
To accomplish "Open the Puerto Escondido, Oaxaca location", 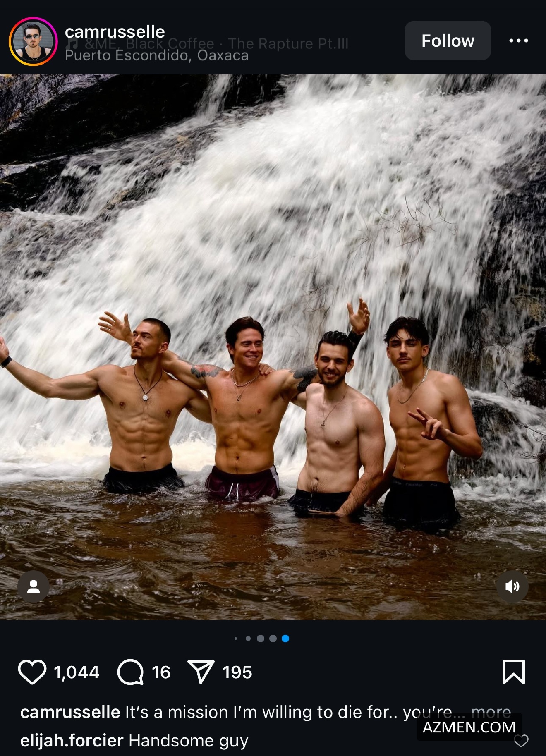I will pyautogui.click(x=156, y=55).
